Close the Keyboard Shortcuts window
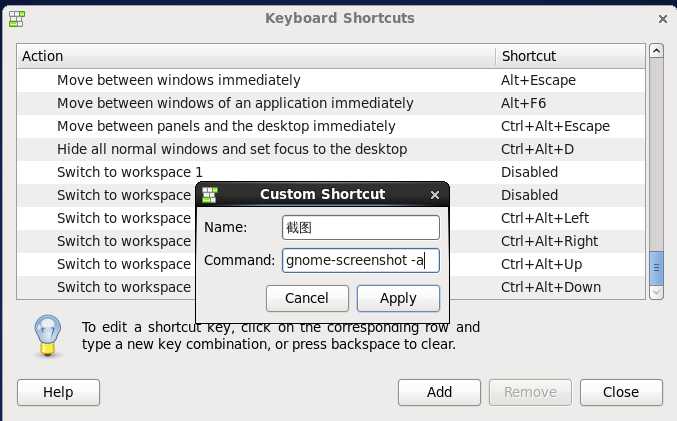This screenshot has height=421, width=677. click(663, 18)
